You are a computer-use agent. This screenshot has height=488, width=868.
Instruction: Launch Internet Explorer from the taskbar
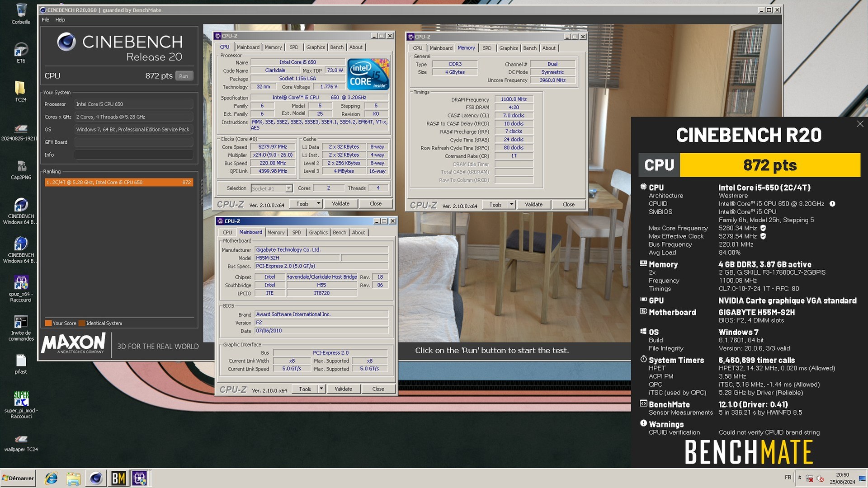[51, 478]
